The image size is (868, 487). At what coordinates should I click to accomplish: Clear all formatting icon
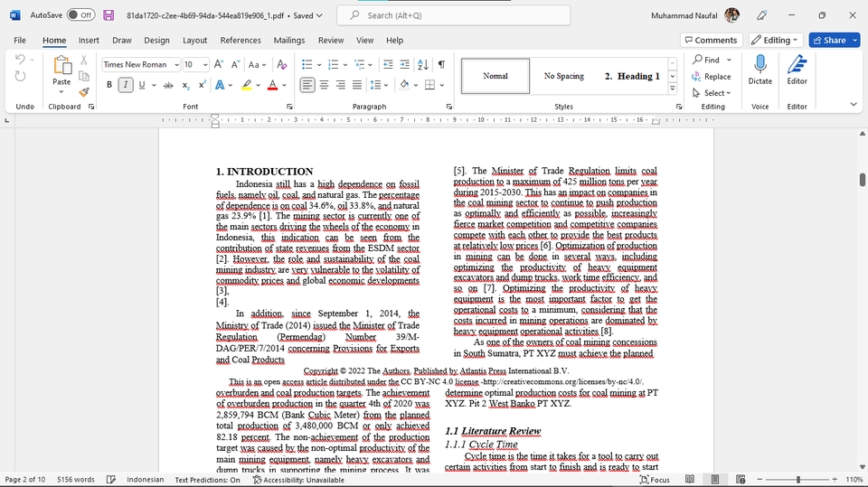coord(282,65)
